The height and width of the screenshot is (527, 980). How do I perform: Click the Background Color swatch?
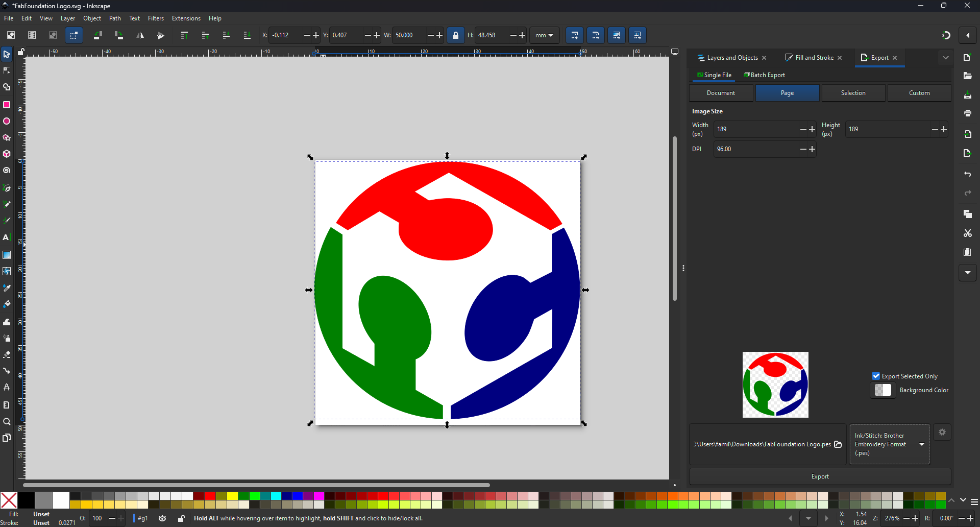tap(883, 390)
